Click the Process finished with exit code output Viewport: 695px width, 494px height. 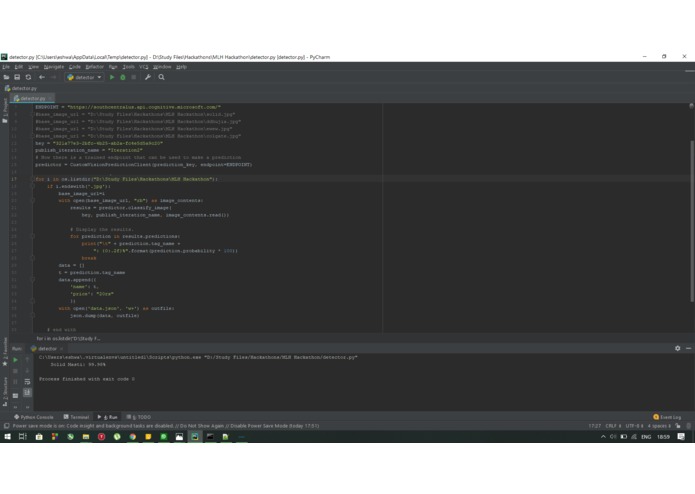[87, 379]
